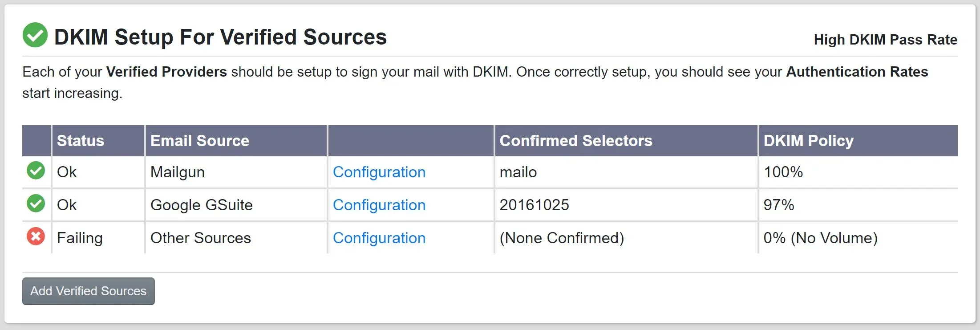Click the DKIM Setup For Verified Sources heading
This screenshot has width=980, height=330.
pyautogui.click(x=220, y=37)
